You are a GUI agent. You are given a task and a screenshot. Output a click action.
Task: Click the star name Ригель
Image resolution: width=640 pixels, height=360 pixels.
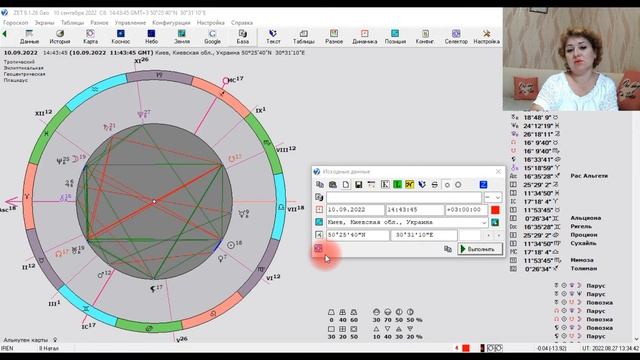pos(581,226)
